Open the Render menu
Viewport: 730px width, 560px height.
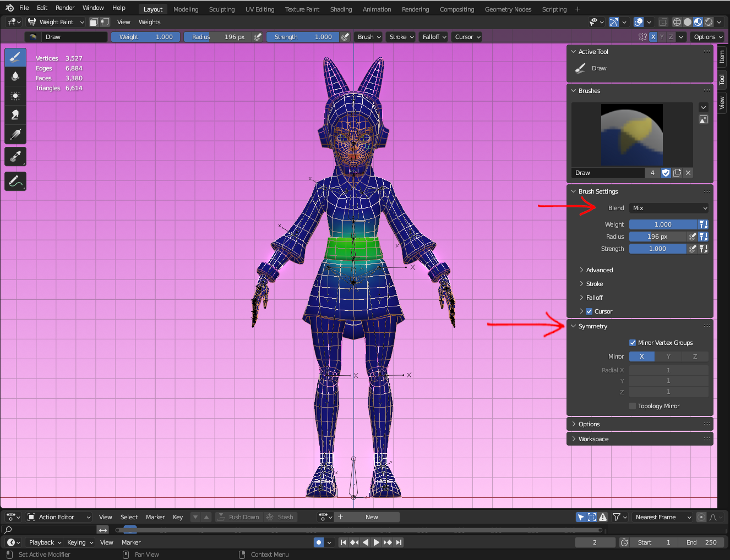click(65, 8)
